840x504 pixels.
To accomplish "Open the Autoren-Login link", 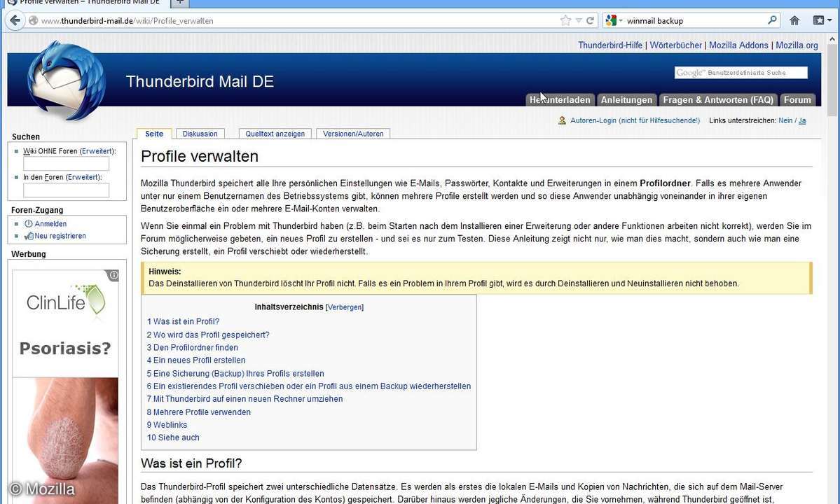I will point(635,121).
